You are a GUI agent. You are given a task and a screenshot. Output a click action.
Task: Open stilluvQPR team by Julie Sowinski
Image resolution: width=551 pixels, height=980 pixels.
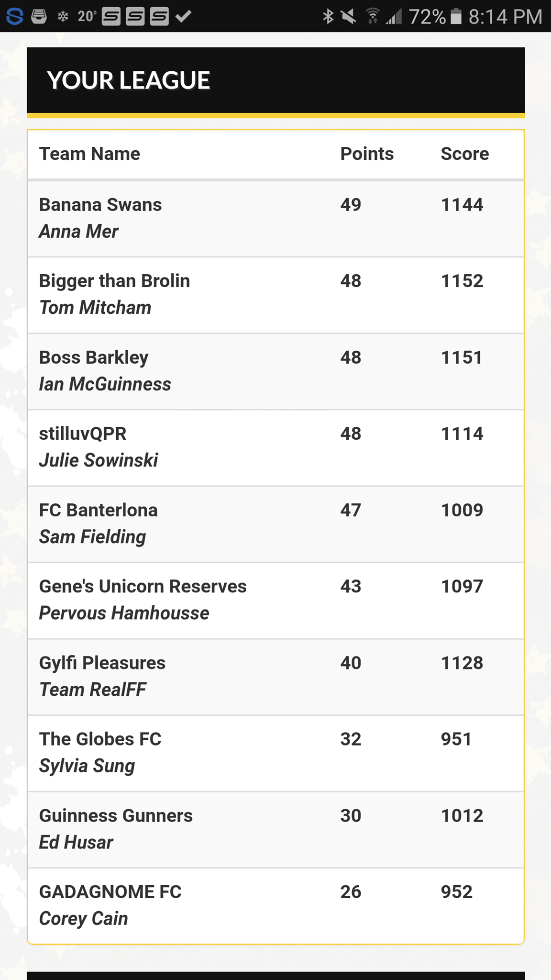point(275,448)
